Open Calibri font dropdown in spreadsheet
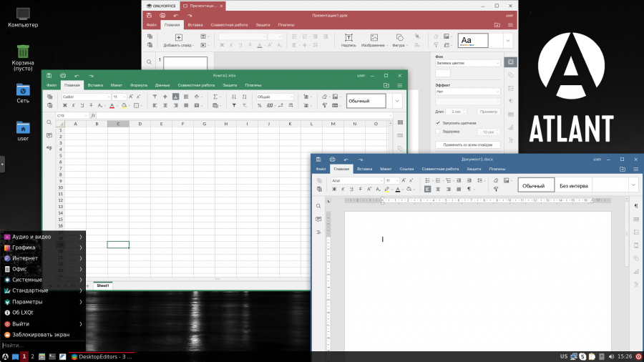644x362 pixels. pos(109,97)
